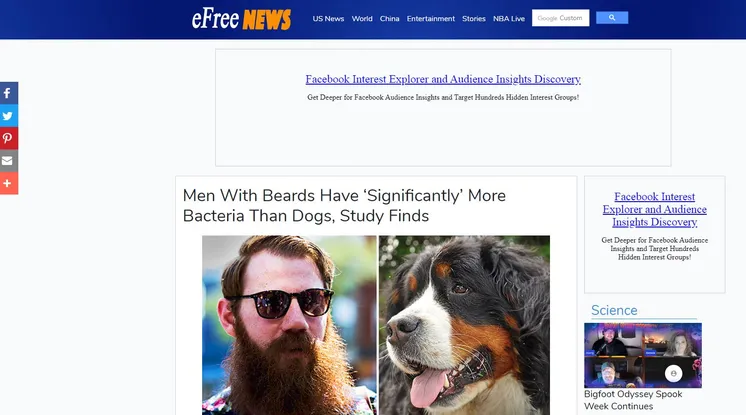Click the blue magnifier search button

coord(612,18)
